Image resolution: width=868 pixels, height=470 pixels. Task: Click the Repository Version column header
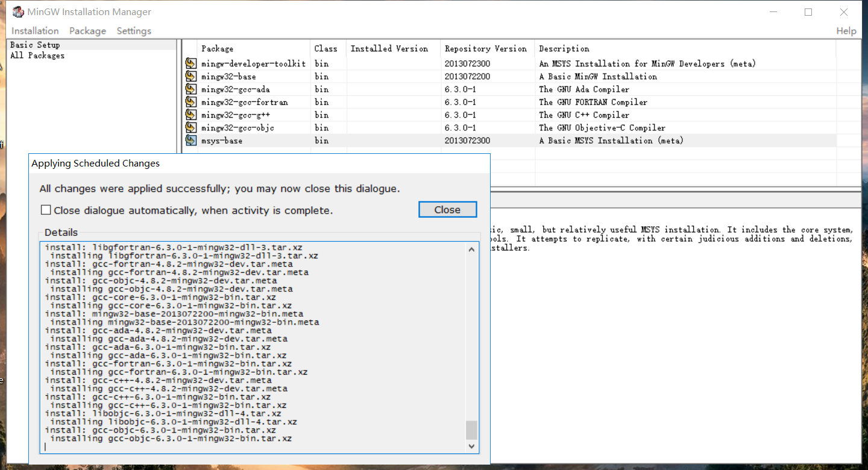pos(488,48)
